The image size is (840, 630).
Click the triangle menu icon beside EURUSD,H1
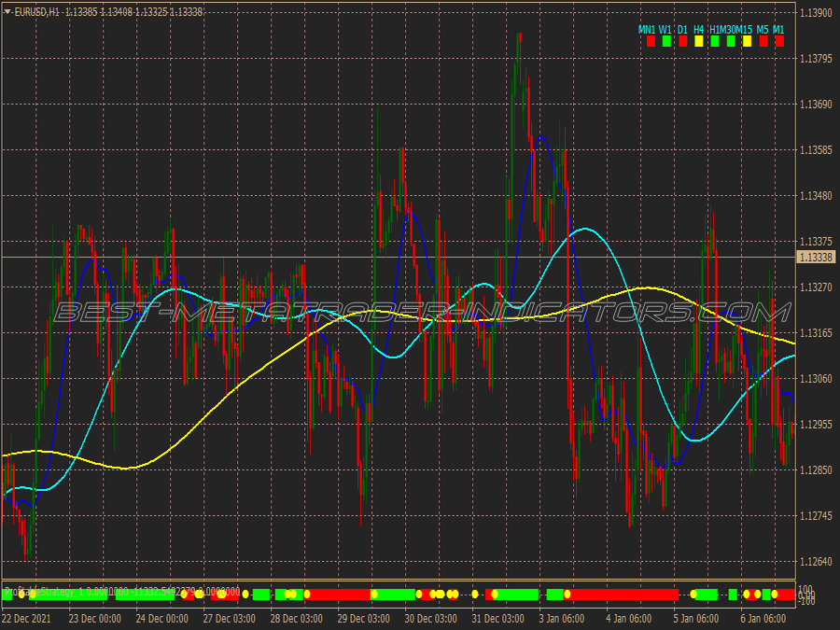7,11
